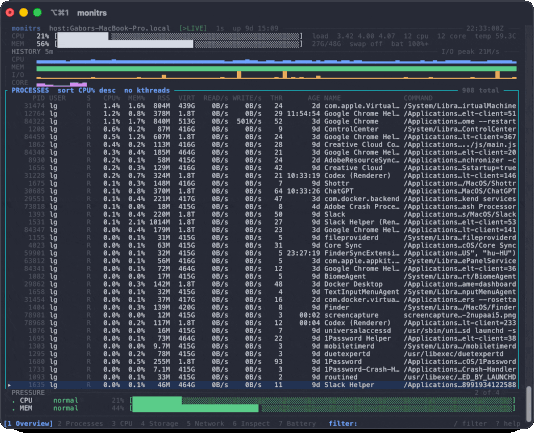Click the purple CORE history graph
Viewport: 534px width, 433px height.
62,84
